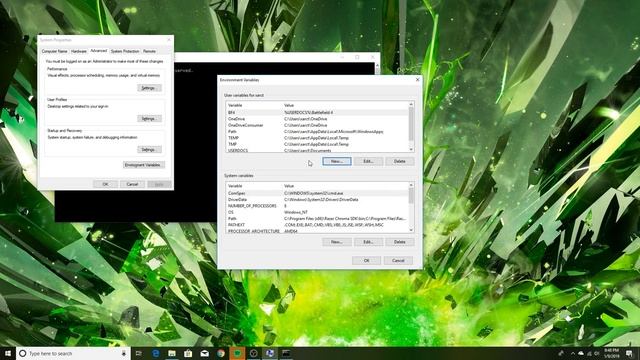The height and width of the screenshot is (360, 640).
Task: Open the Mail app from taskbar
Action: pos(204,353)
